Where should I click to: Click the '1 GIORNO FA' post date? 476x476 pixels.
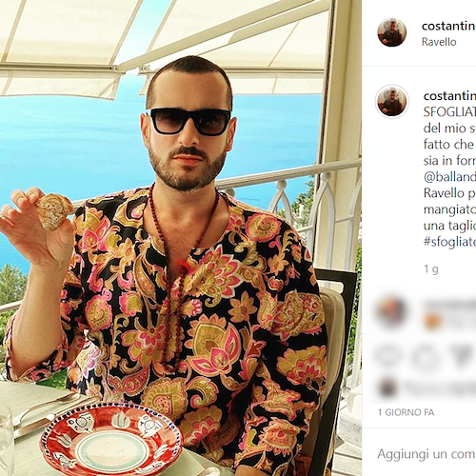(406, 412)
